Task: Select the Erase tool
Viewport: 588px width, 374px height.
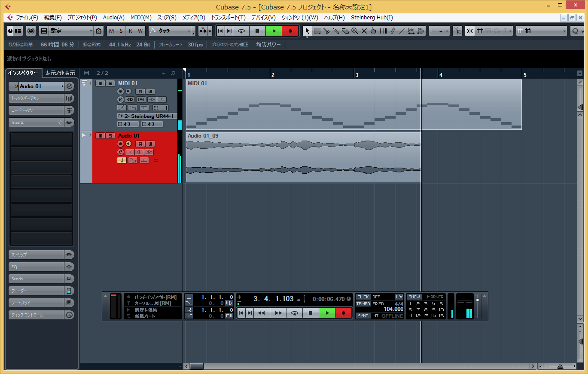Action: point(345,31)
